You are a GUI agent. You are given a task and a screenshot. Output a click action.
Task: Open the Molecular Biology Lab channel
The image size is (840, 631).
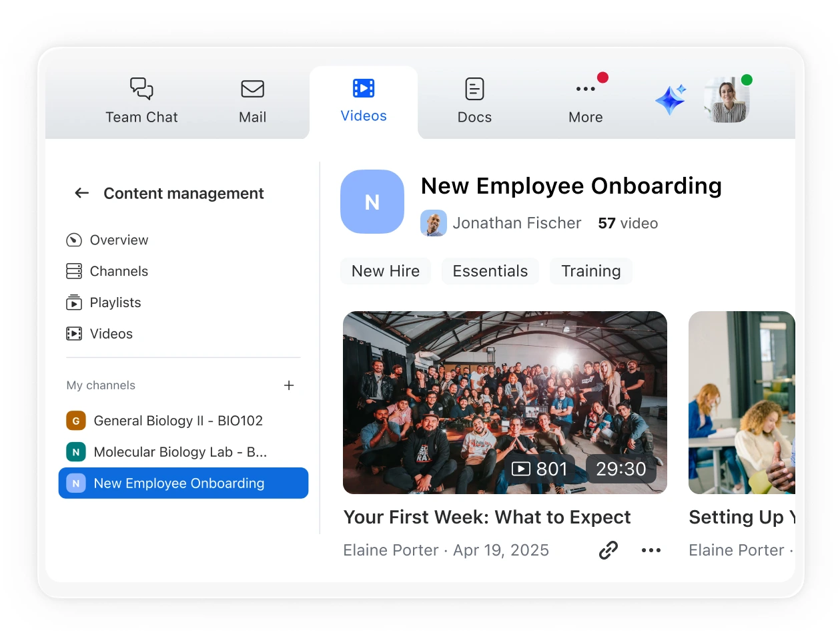tap(179, 452)
